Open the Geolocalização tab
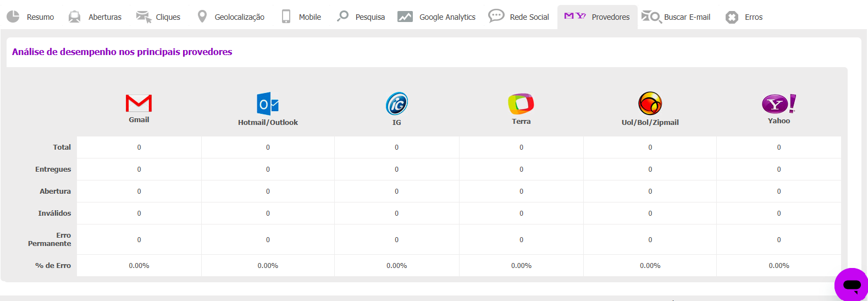Image resolution: width=868 pixels, height=301 pixels. [x=240, y=17]
